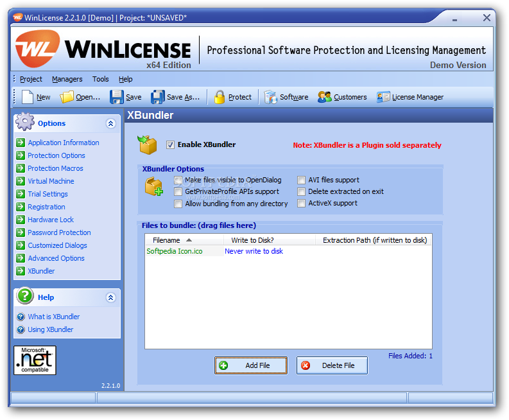509x420 pixels.
Task: Click arrow icon beside Customized Dialogs
Action: point(21,245)
